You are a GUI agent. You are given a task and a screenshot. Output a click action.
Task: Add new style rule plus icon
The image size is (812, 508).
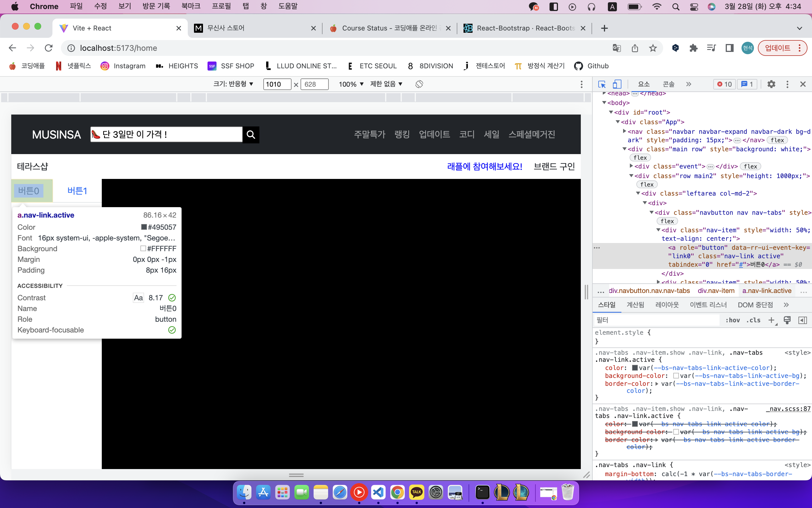(x=771, y=320)
